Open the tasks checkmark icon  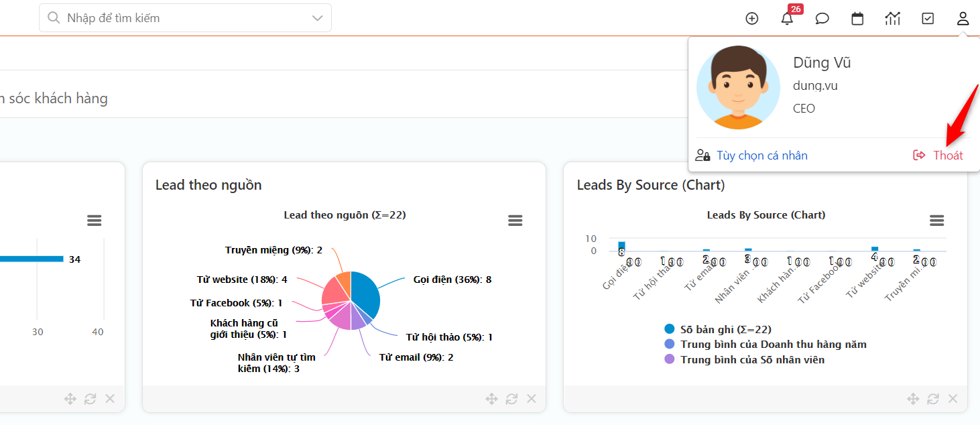pyautogui.click(x=928, y=19)
